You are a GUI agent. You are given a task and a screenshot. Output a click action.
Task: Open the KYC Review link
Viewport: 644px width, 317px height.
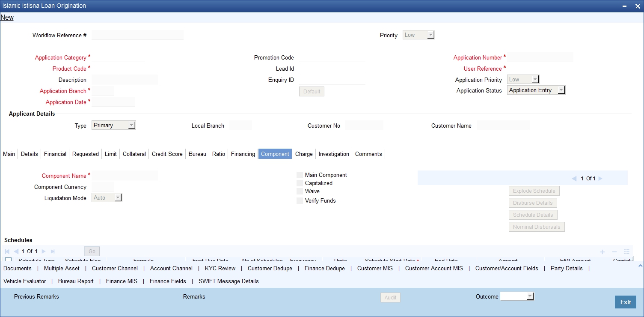[x=220, y=268]
